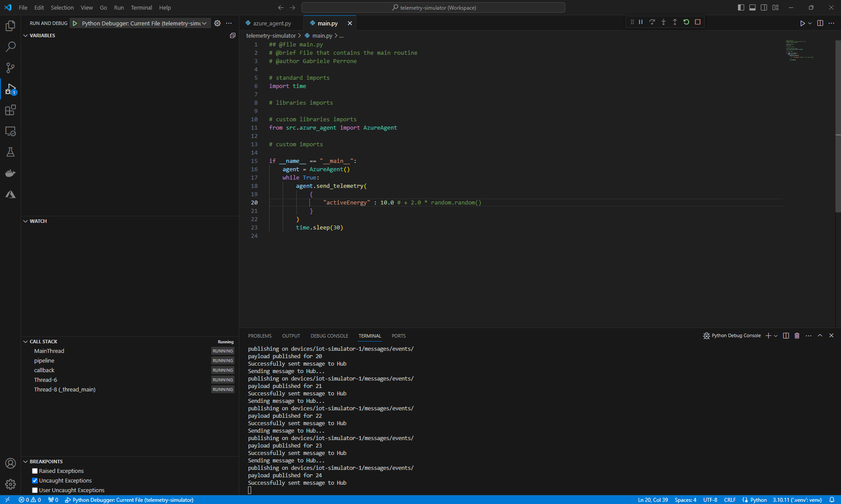Collapse the Call Stack section

point(25,341)
